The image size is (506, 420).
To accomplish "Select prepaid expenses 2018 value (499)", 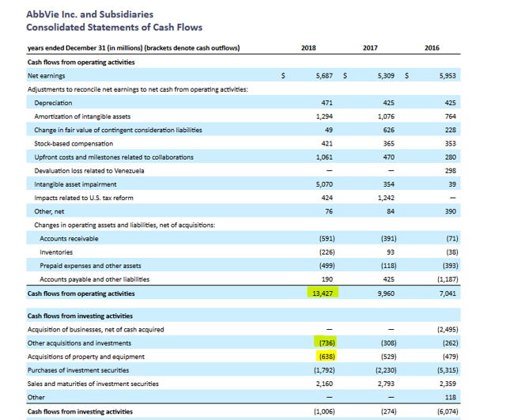I will coord(327,265).
